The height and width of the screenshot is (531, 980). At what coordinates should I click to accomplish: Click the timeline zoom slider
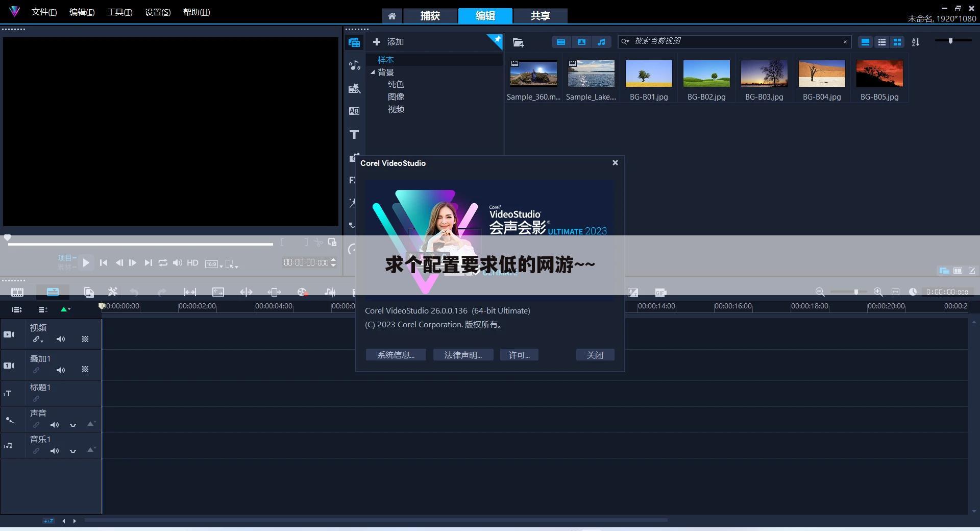(848, 292)
